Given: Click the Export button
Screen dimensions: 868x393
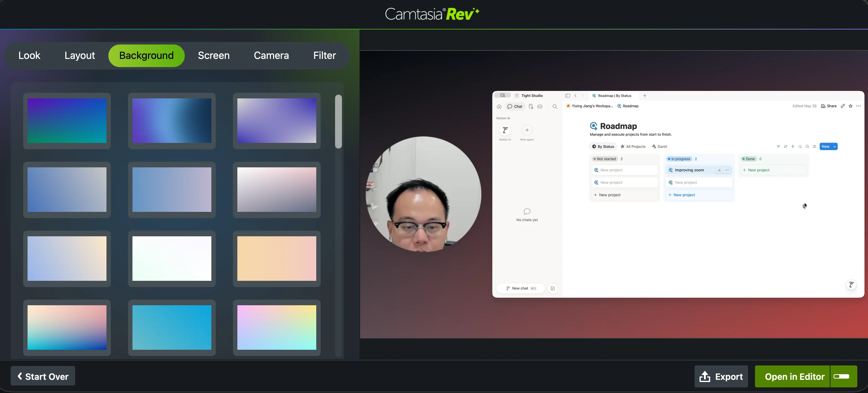Looking at the screenshot, I should [721, 376].
